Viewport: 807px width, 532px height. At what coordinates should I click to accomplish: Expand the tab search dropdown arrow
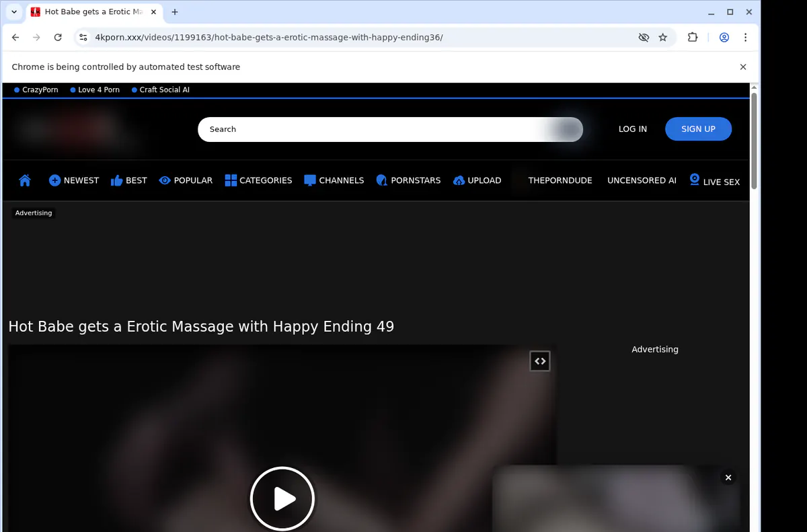pos(14,12)
